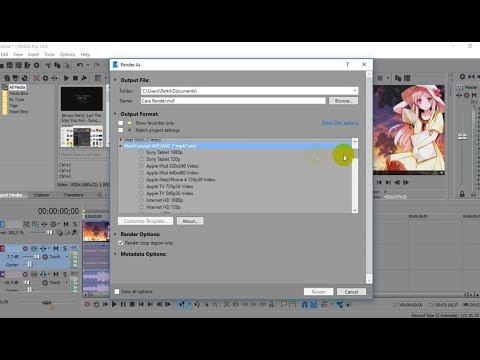480x360 pixels.
Task: Start preview in Project Media toolbar
Action: (x=66, y=78)
